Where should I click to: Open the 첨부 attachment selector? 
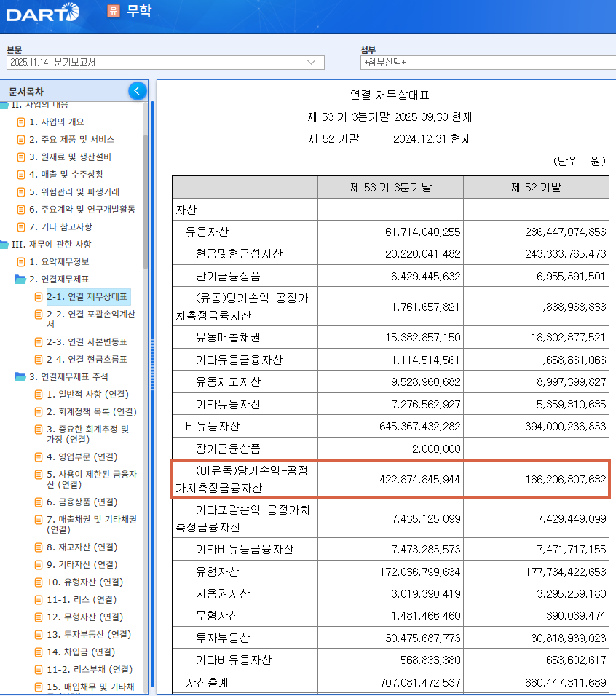coord(481,63)
